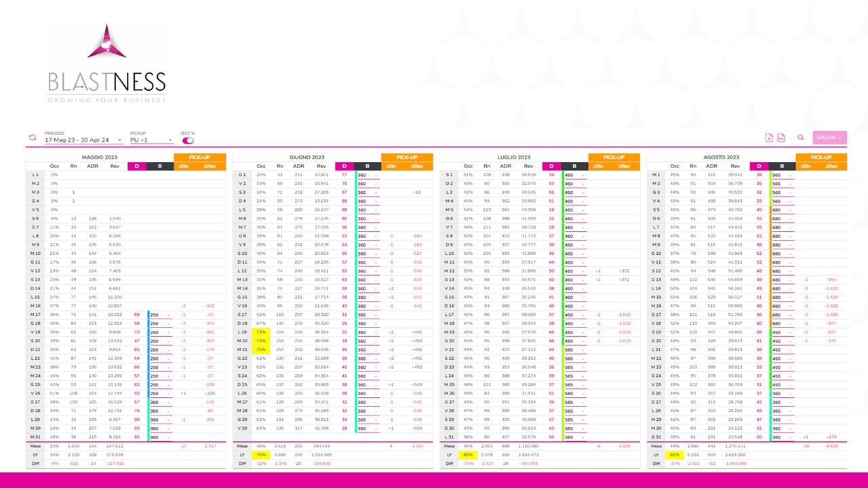Click the ΔRn column header in Maggio 2023
This screenshot has height=488, width=868.
point(183,166)
